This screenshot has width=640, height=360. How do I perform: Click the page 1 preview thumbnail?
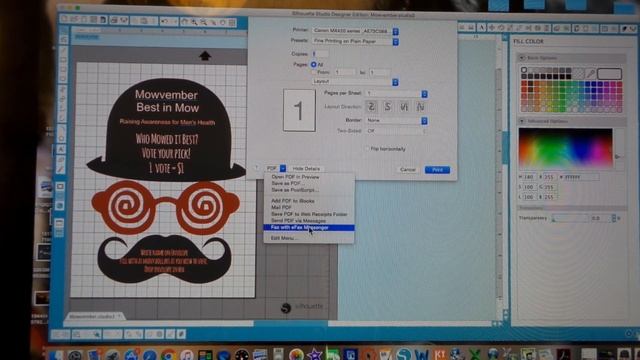299,110
